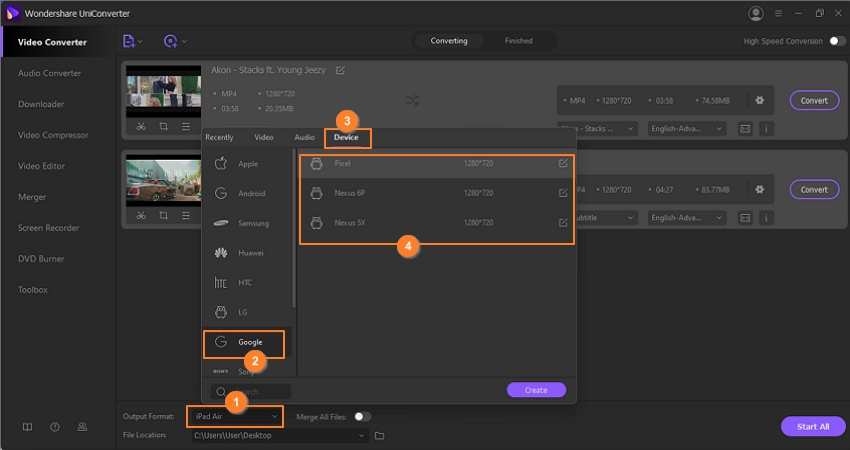The width and height of the screenshot is (850, 450).
Task: Open Audio Converter in sidebar
Action: [x=49, y=73]
